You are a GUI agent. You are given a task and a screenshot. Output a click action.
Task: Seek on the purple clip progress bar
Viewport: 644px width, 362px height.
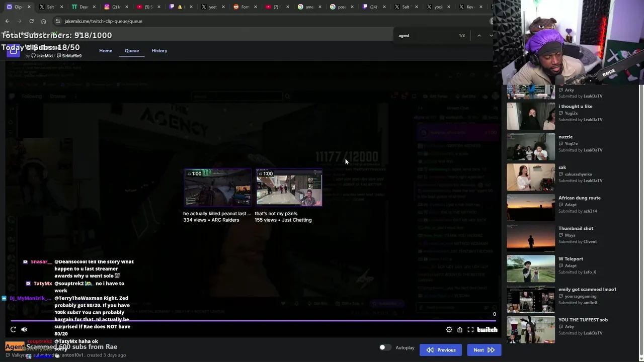click(x=254, y=321)
